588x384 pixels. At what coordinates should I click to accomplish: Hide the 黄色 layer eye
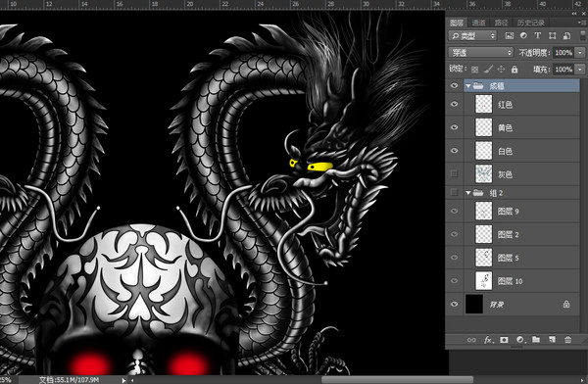(x=454, y=127)
